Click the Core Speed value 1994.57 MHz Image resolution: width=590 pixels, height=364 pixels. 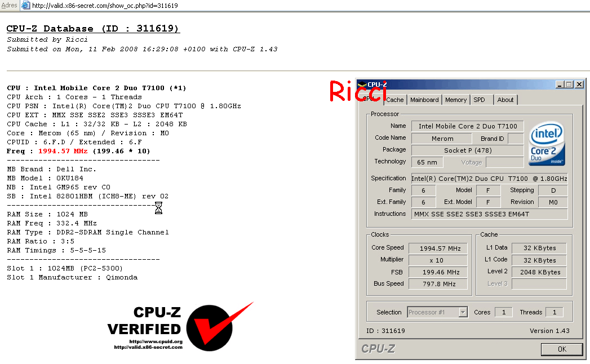[438, 248]
